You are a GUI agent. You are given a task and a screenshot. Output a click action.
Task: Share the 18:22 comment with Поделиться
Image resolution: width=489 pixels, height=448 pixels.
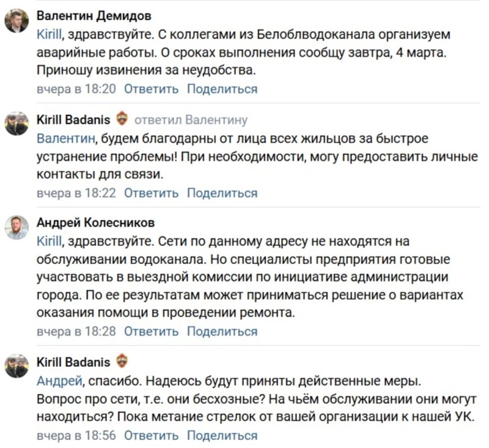pos(222,193)
